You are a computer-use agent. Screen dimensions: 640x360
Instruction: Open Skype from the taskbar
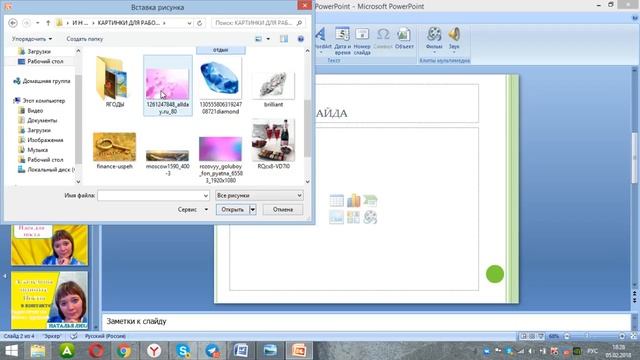coord(183,351)
